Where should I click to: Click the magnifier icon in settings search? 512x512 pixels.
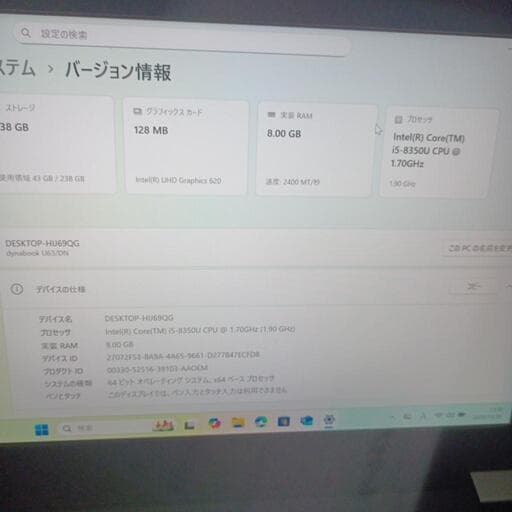click(x=25, y=33)
